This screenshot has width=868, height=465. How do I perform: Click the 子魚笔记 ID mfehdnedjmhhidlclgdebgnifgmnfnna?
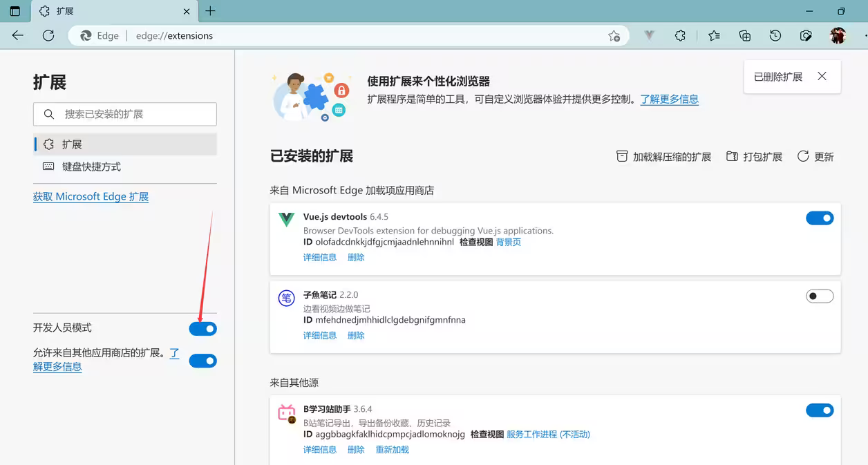pyautogui.click(x=384, y=320)
